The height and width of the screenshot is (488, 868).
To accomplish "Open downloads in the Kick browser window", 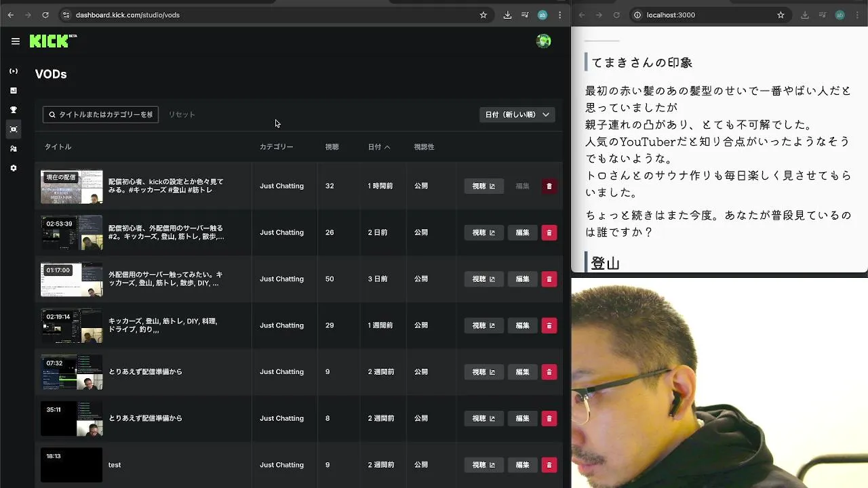I will (x=507, y=15).
